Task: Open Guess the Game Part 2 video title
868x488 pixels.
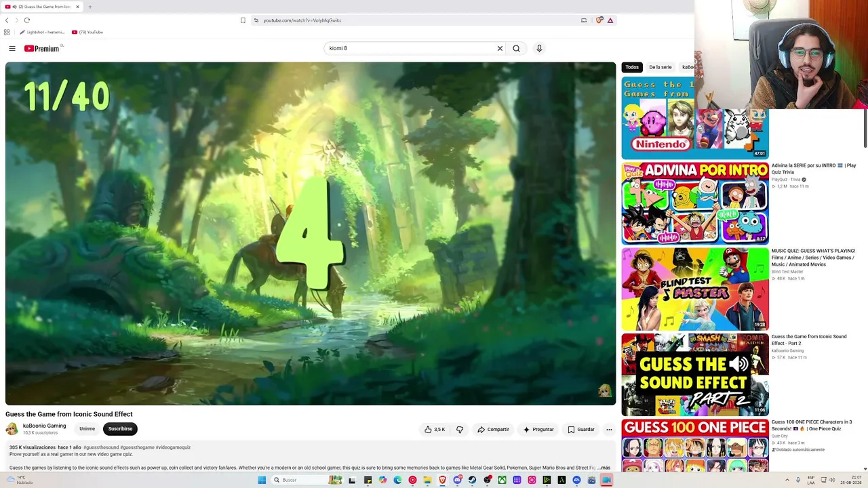Action: (809, 340)
